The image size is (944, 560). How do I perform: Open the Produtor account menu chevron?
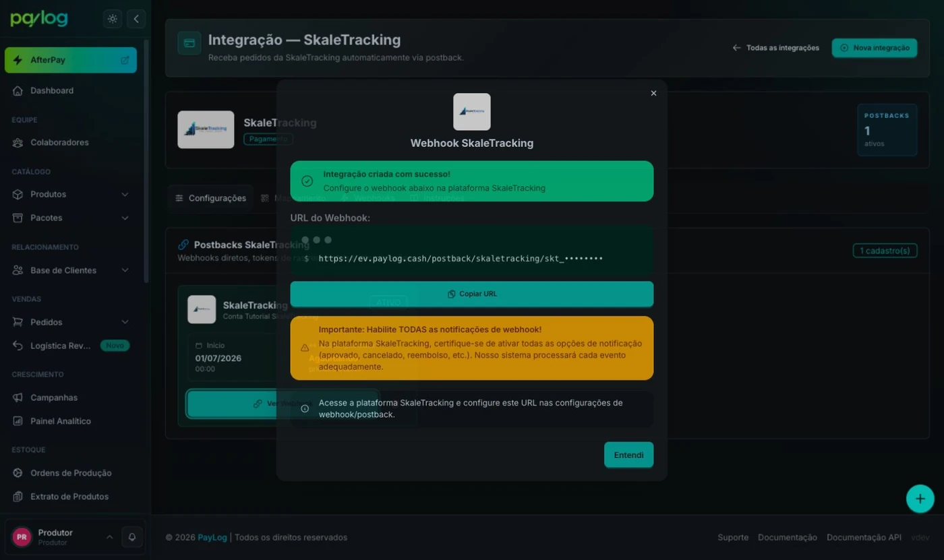pyautogui.click(x=109, y=537)
